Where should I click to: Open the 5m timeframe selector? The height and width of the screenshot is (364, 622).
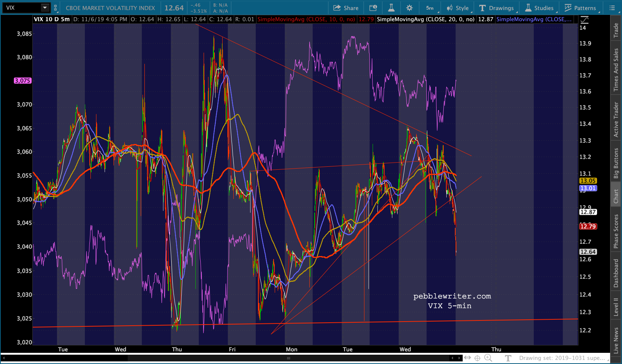[431, 8]
